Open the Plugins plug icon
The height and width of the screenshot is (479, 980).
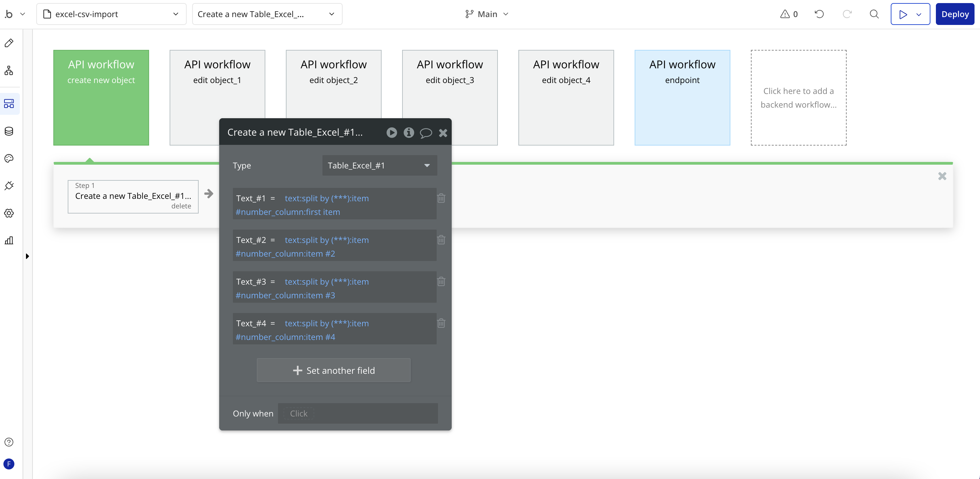click(9, 186)
